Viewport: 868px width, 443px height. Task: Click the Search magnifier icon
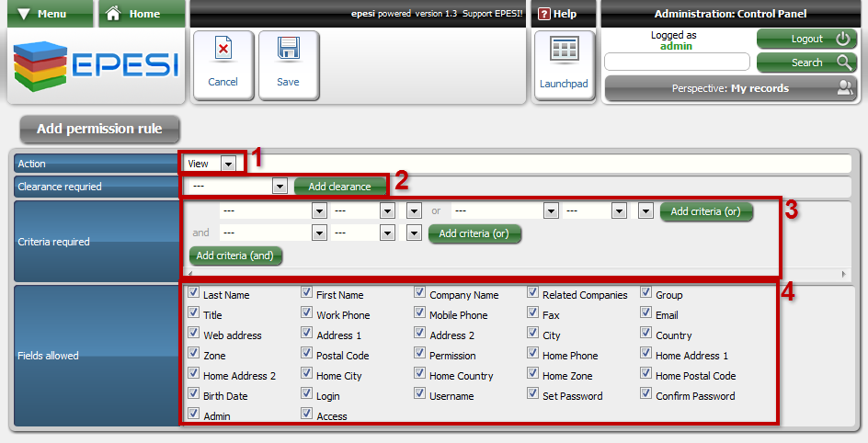coord(844,62)
